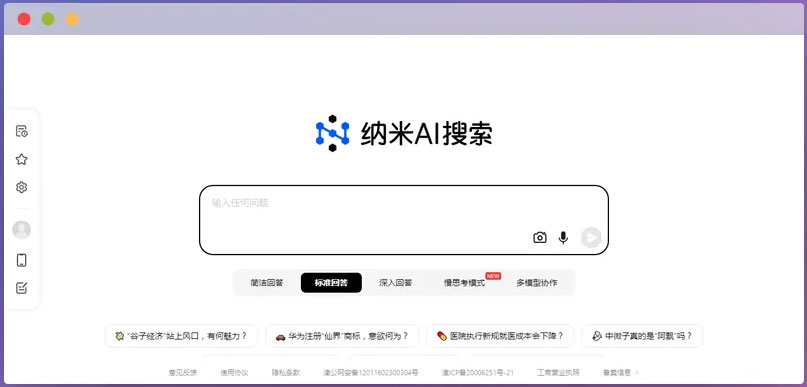The height and width of the screenshot is (387, 807).
Task: Click the camera image search icon
Action: pyautogui.click(x=540, y=237)
